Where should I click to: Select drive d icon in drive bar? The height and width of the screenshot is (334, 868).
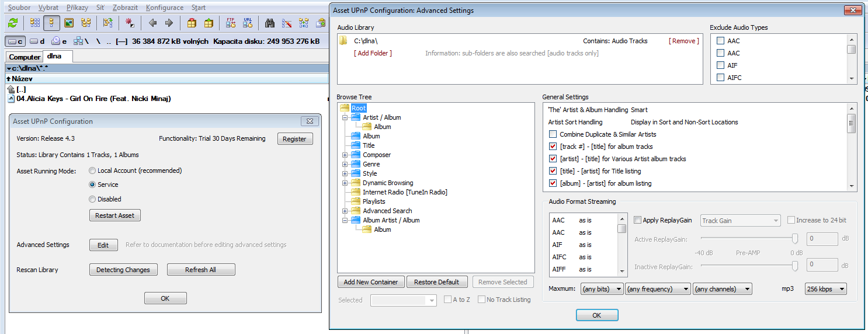point(37,41)
